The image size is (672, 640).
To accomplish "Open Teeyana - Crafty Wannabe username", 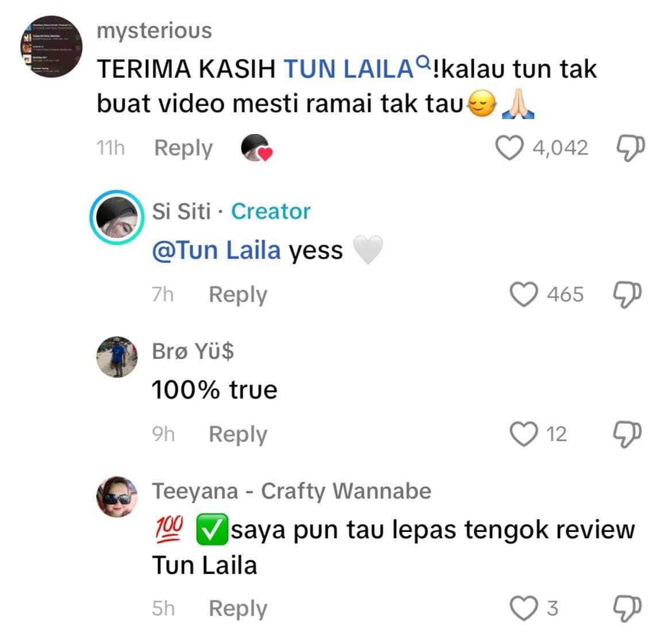I will click(x=291, y=491).
